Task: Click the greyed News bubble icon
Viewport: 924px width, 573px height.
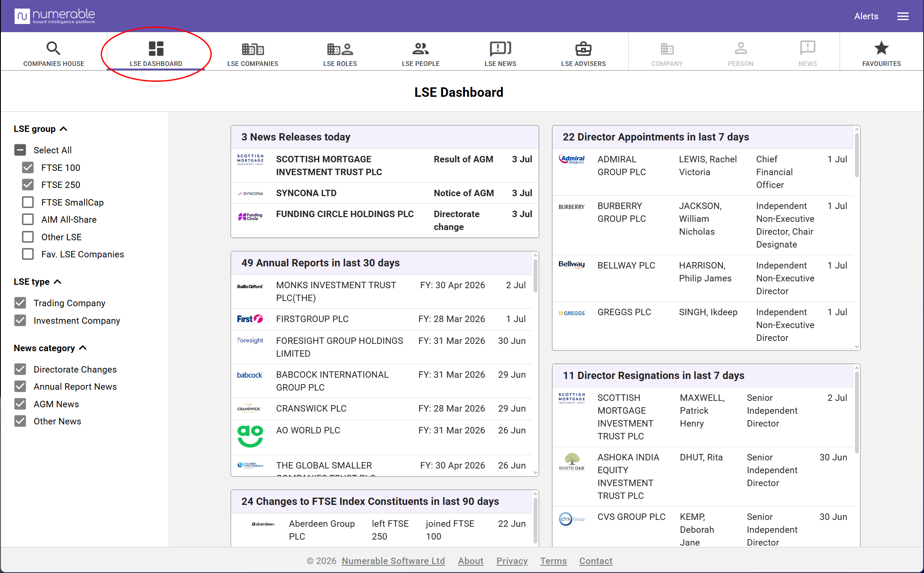Action: (x=807, y=48)
